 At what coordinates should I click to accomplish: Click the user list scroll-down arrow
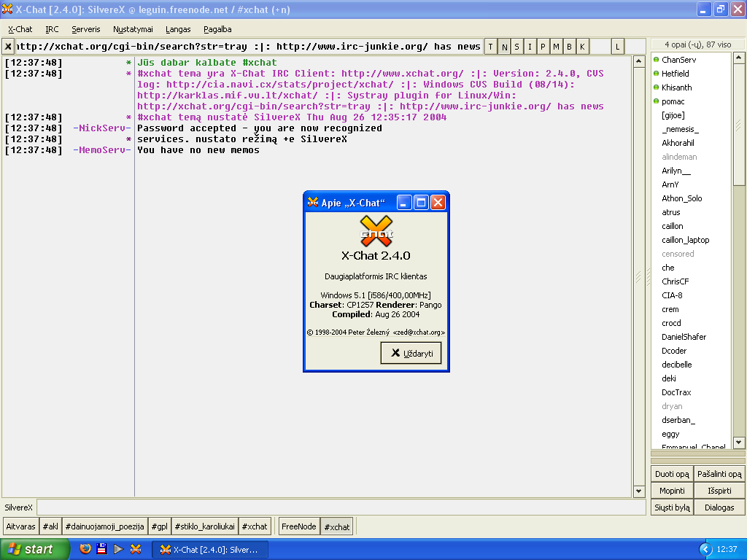(739, 443)
